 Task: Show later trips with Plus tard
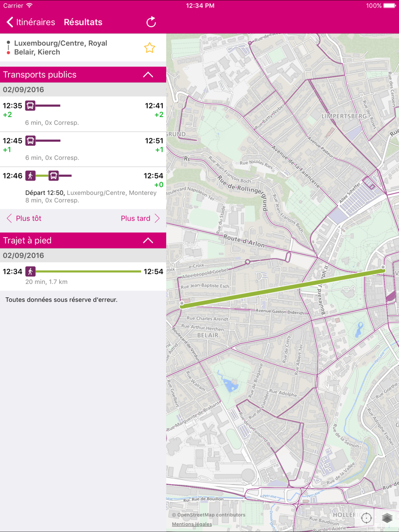pyautogui.click(x=140, y=219)
